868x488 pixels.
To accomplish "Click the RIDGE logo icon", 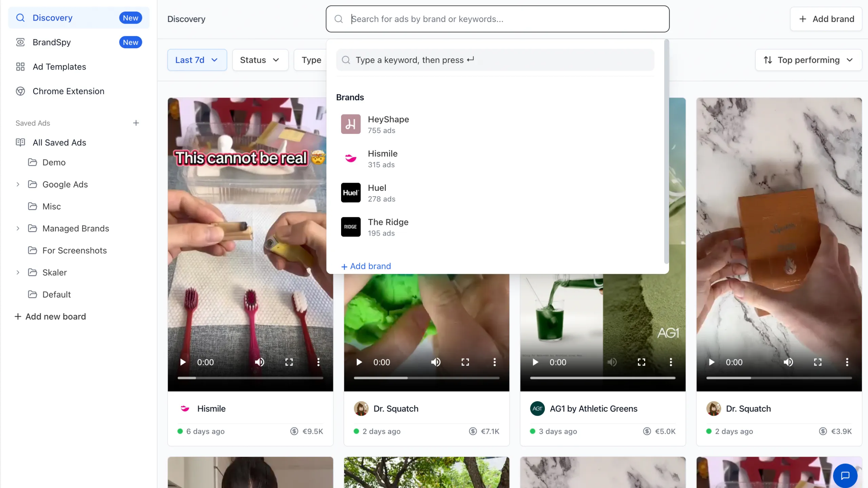I will (x=351, y=227).
